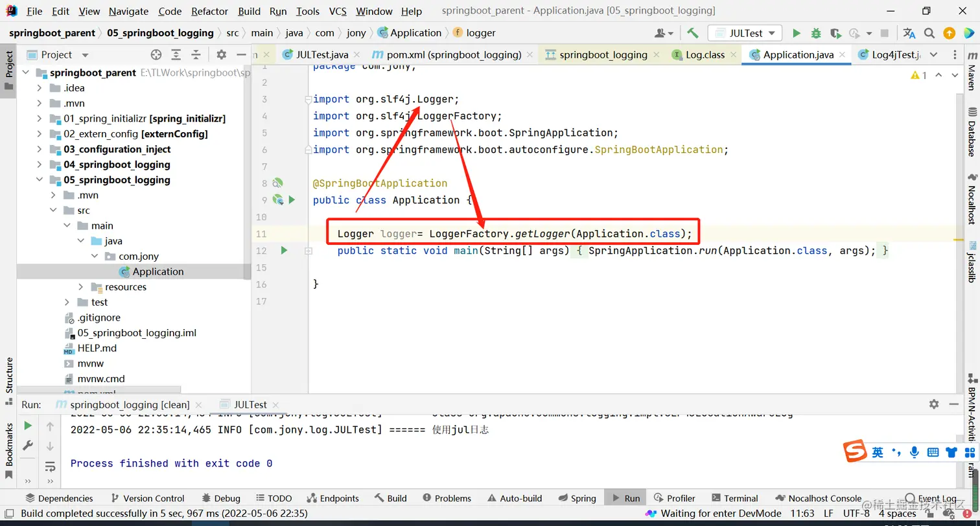
Task: Expand the resources folder
Action: pos(80,287)
